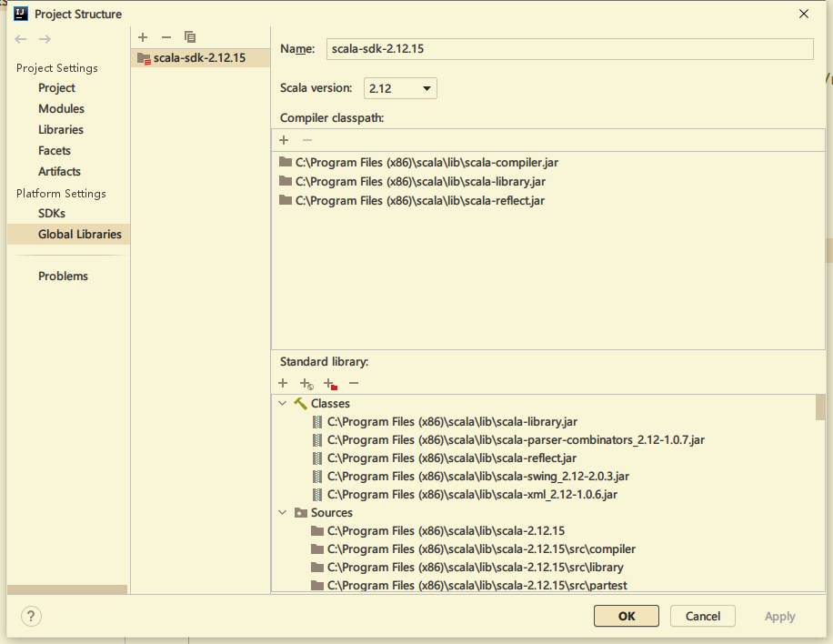The height and width of the screenshot is (644, 833).
Task: Confirm with the OK button
Action: click(x=627, y=617)
